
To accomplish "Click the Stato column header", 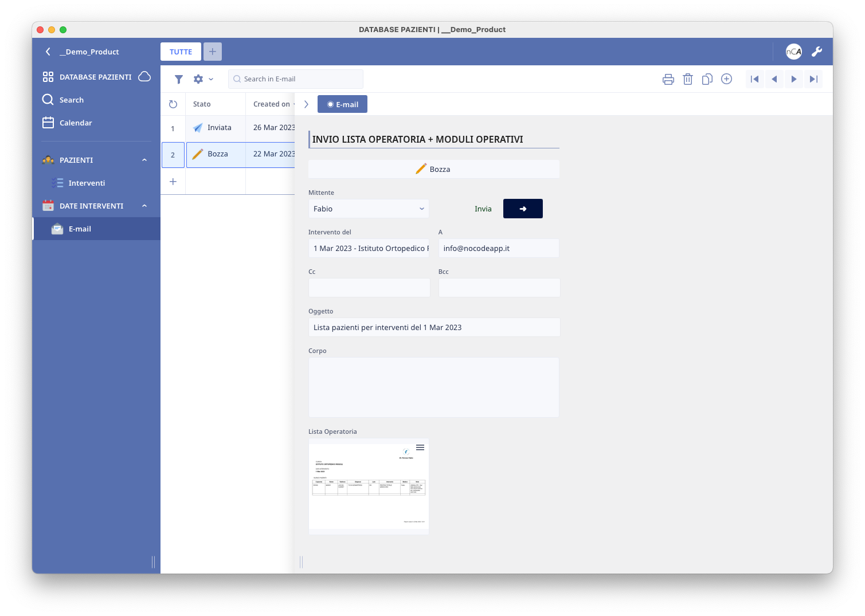I will click(x=202, y=104).
